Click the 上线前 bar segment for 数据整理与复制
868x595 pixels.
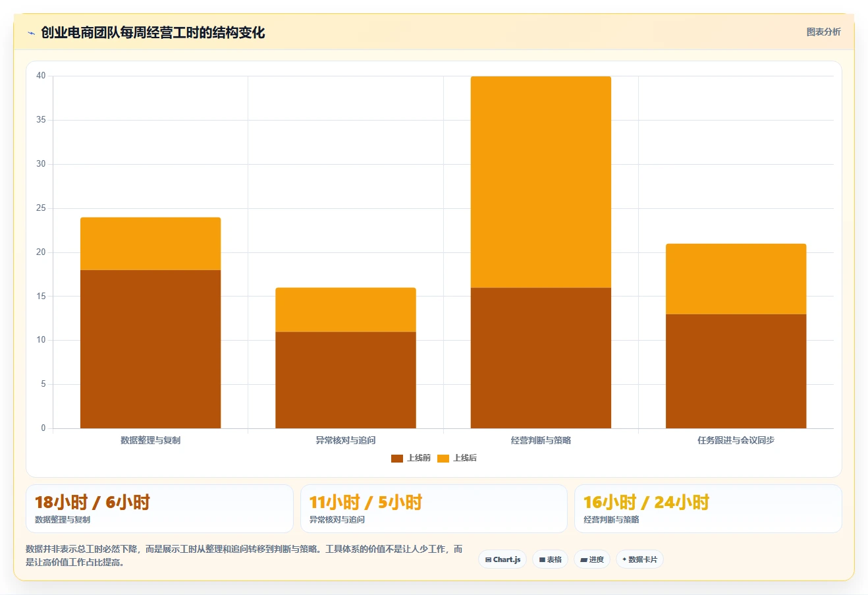pos(151,349)
